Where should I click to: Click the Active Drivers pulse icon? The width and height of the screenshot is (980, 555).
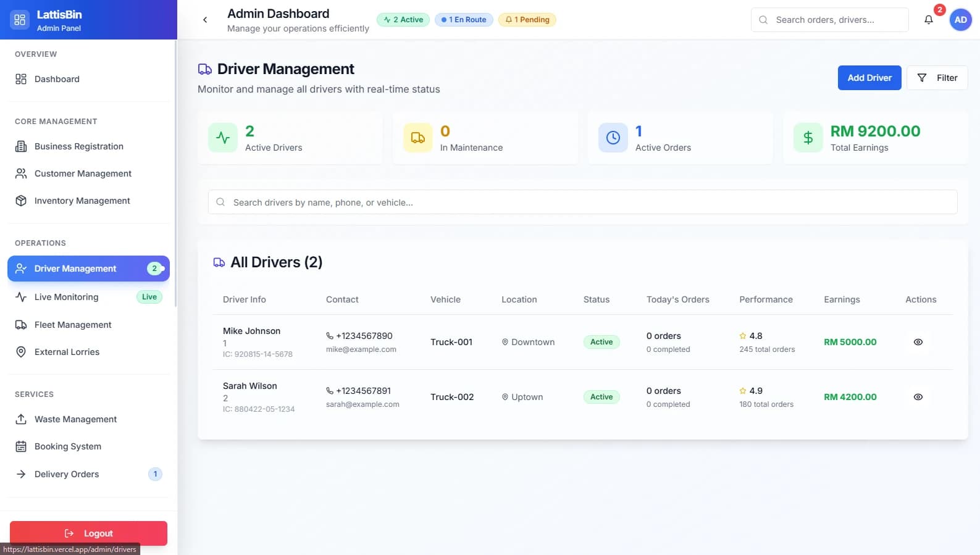223,138
